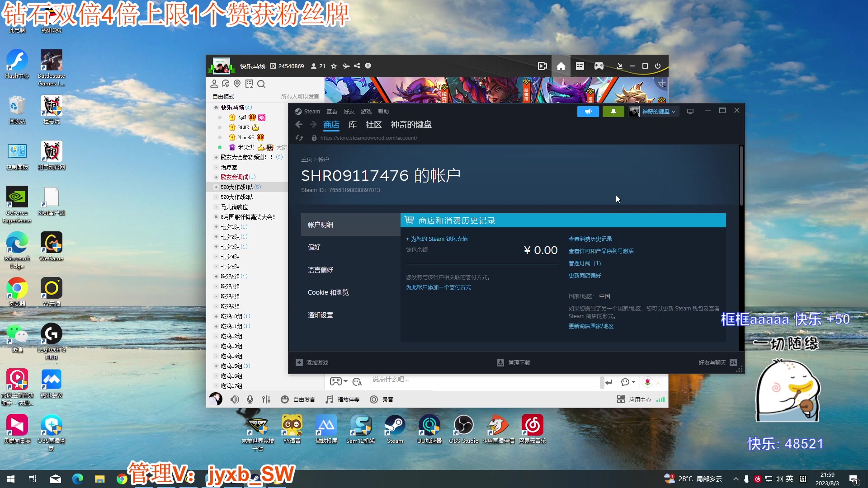Click YY gamepad icon in top bar

click(x=599, y=66)
